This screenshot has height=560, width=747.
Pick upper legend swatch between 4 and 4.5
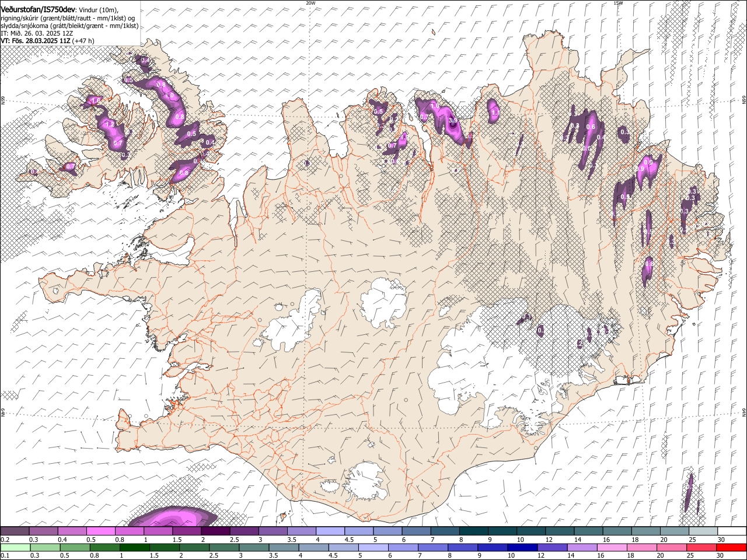330,531
